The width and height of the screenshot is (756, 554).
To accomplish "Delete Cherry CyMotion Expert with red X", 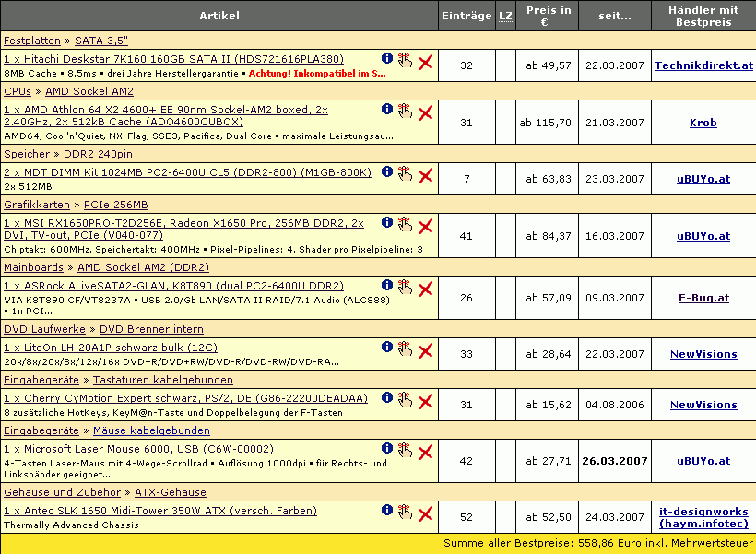I will (x=425, y=401).
